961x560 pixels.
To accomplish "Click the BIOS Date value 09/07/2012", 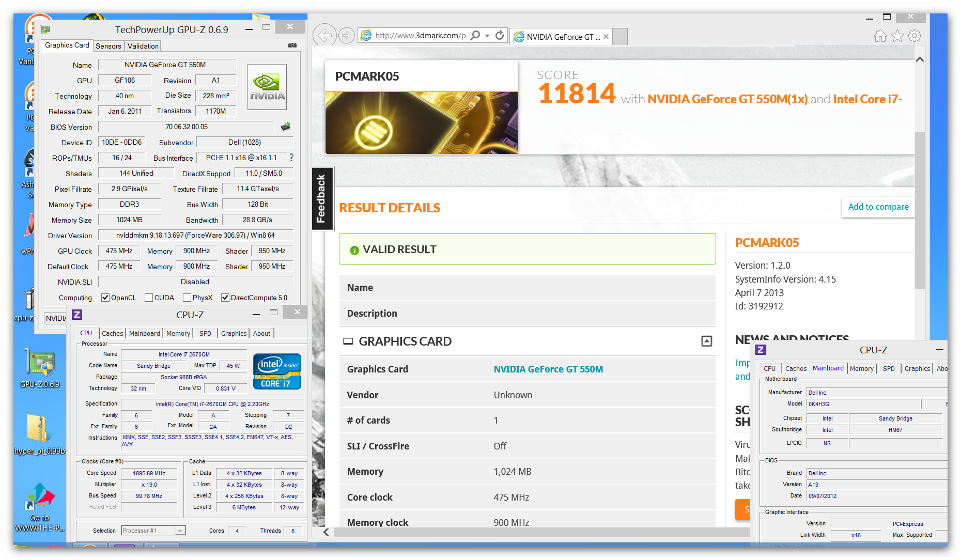I will pos(876,496).
